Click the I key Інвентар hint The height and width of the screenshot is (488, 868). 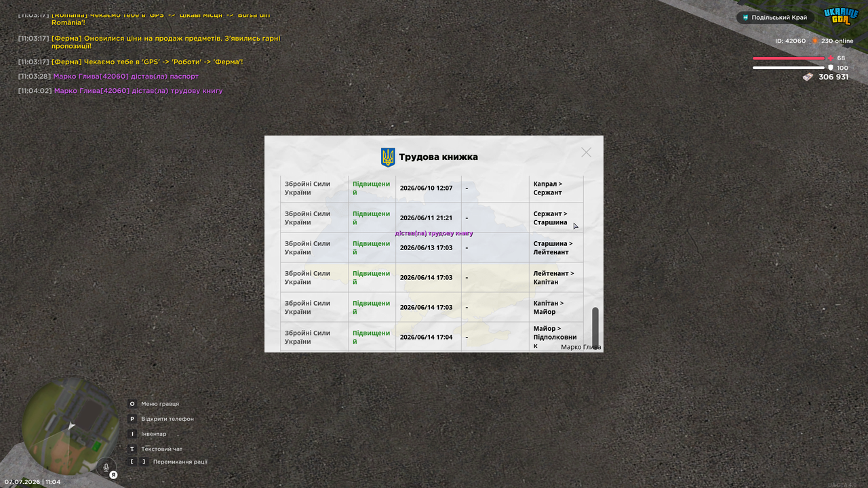148,434
